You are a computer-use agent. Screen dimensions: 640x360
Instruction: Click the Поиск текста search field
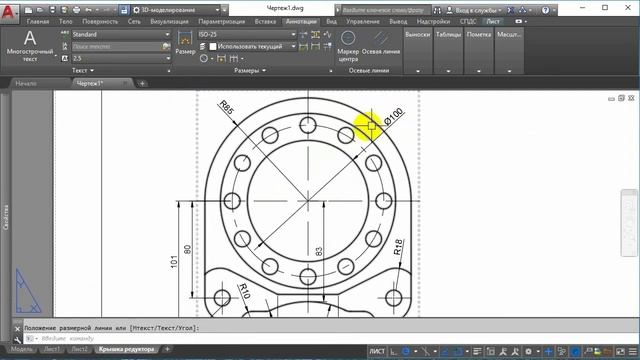(116, 47)
